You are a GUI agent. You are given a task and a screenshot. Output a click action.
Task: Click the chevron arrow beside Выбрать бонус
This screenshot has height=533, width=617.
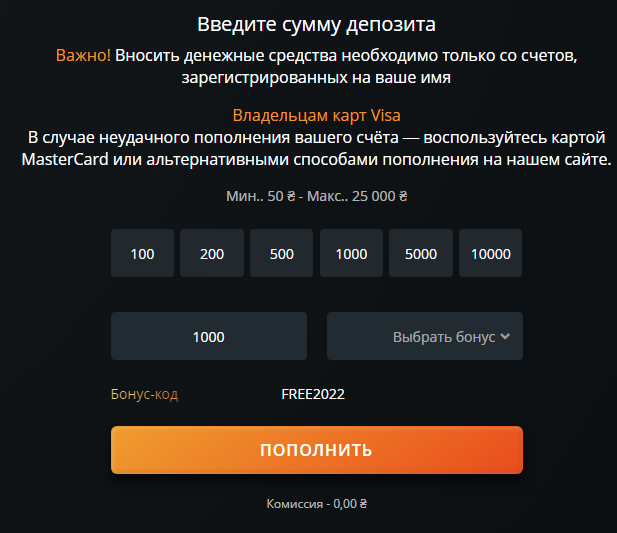(505, 336)
